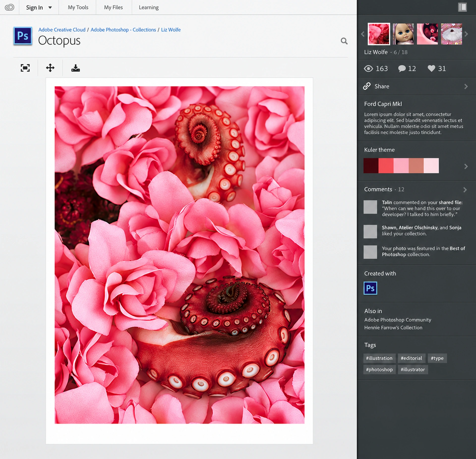Click the Sign In label
Viewport: 476px width, 459px height.
[x=34, y=7]
